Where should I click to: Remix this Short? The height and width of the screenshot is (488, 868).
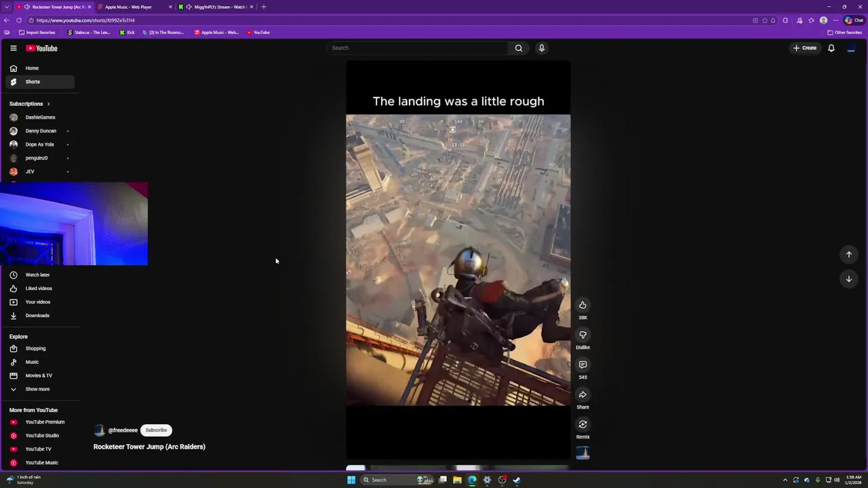pyautogui.click(x=583, y=424)
